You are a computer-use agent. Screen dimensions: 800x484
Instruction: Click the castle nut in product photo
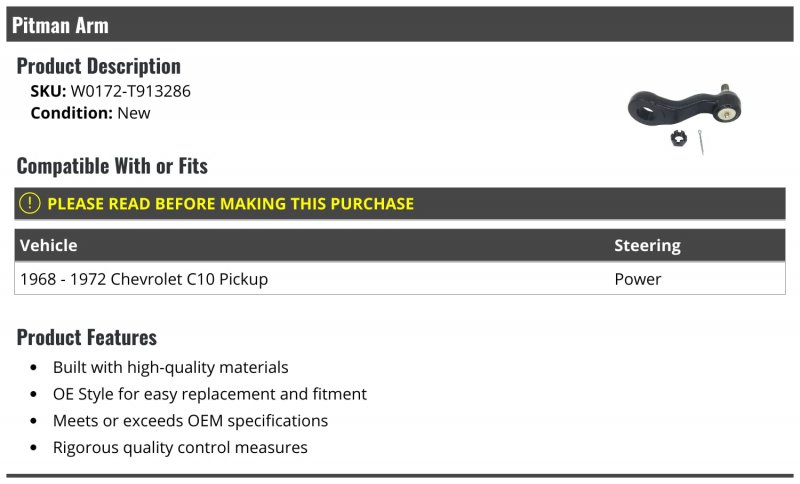(678, 140)
